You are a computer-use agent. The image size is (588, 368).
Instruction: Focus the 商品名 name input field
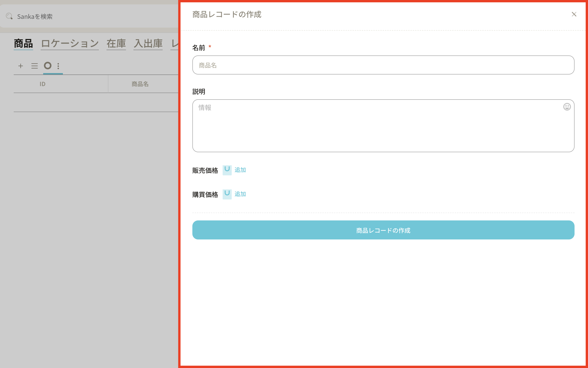pyautogui.click(x=383, y=65)
